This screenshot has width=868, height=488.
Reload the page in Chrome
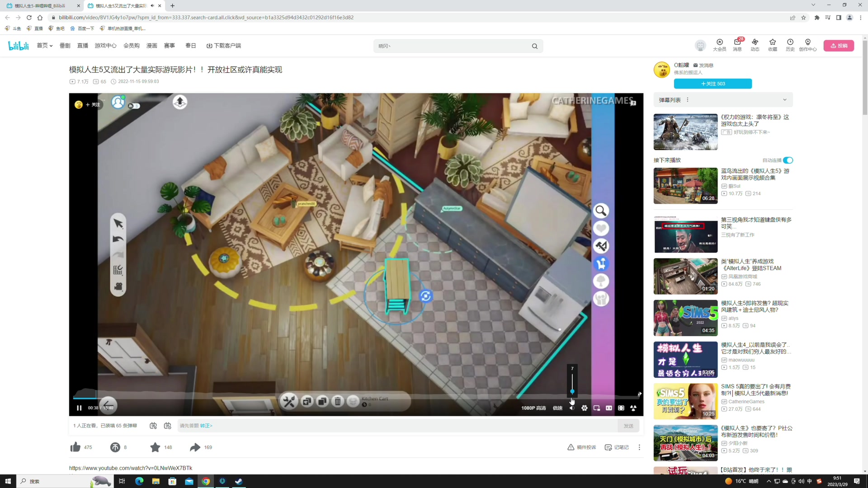(x=29, y=18)
